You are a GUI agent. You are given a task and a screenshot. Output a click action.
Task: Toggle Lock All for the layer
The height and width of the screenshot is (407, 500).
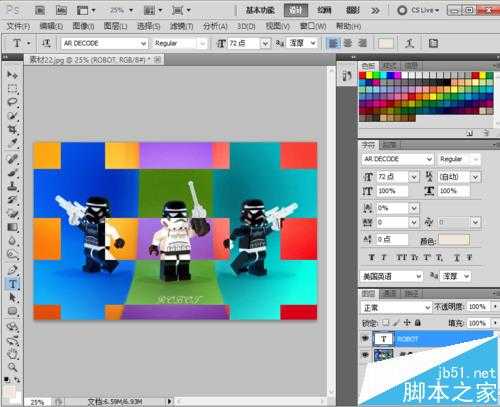click(418, 323)
